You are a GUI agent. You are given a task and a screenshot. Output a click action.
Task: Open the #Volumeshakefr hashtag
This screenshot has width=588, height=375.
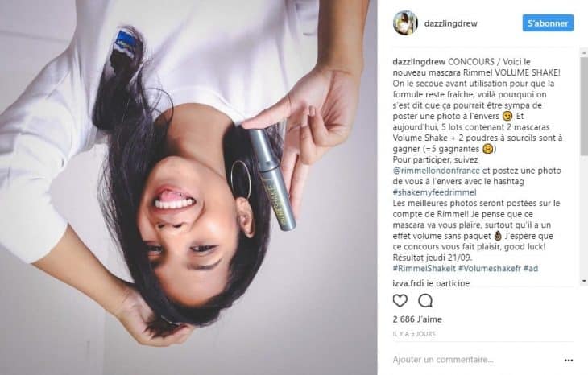490,268
